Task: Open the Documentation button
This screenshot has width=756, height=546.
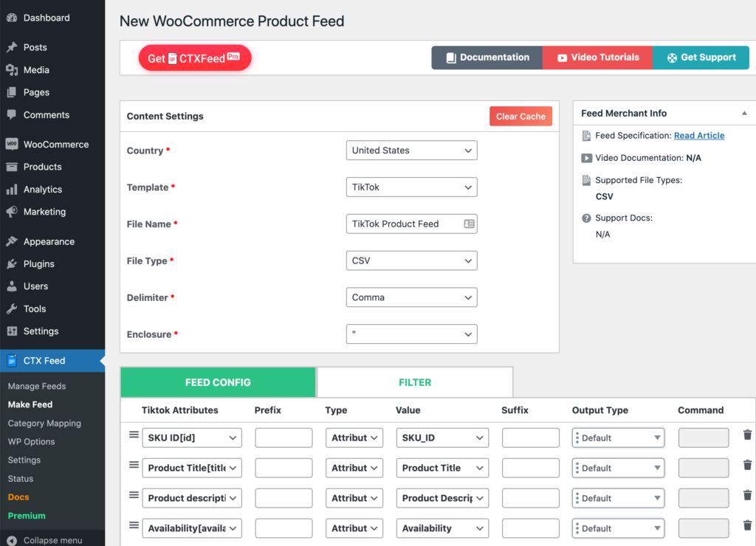Action: (487, 58)
